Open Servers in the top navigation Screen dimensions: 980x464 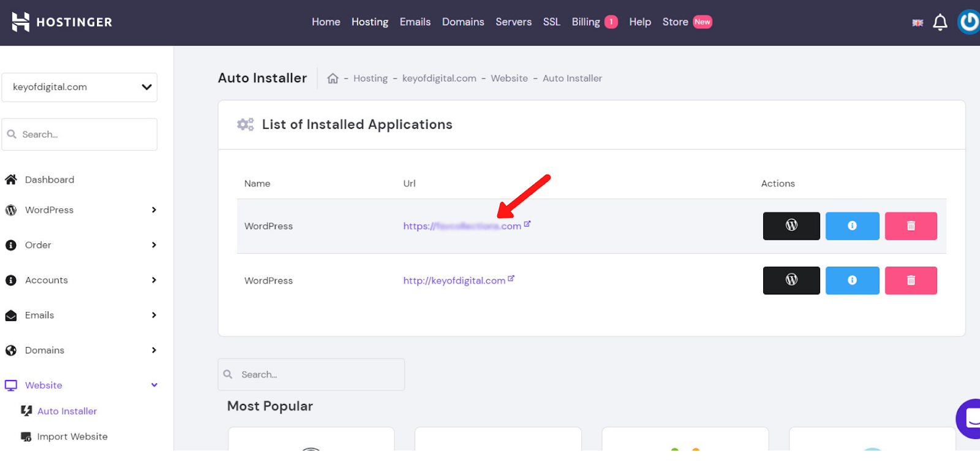(513, 22)
